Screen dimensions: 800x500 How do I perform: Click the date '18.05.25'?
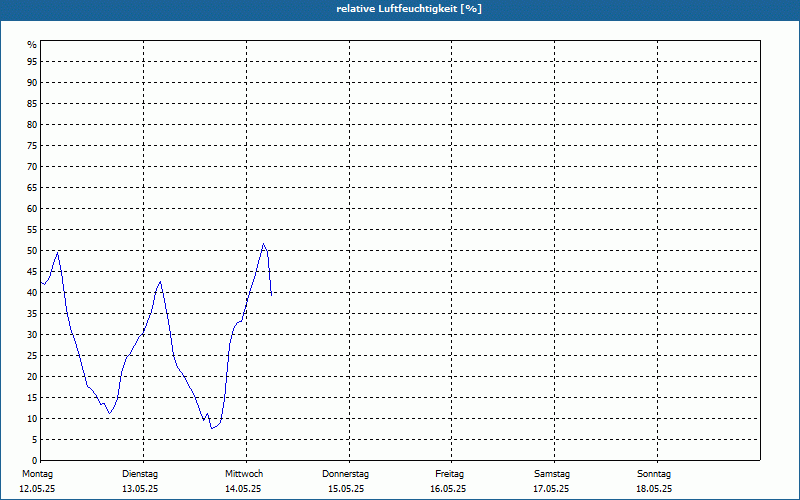tap(654, 489)
